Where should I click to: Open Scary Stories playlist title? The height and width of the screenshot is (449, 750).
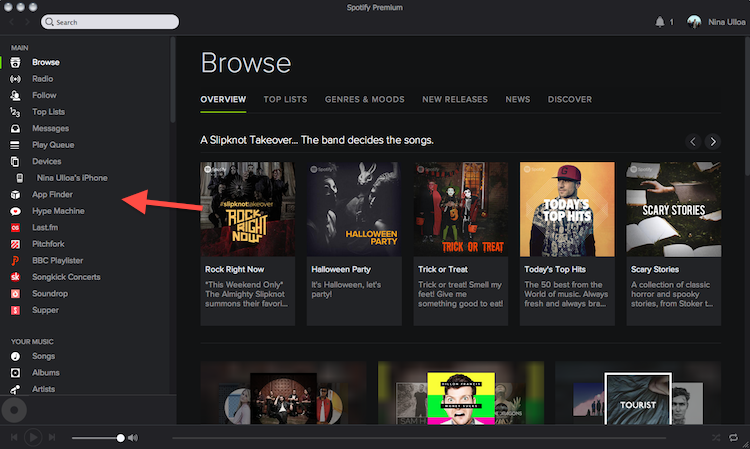coord(655,269)
